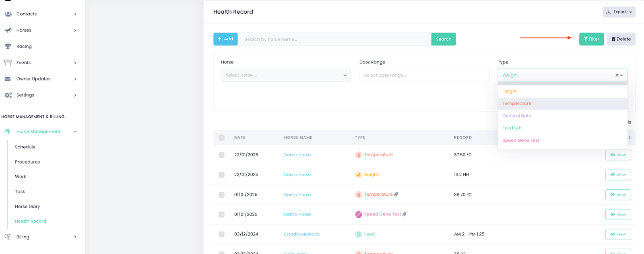The width and height of the screenshot is (644, 254).
Task: Focus the Search by horse name field
Action: (335, 39)
